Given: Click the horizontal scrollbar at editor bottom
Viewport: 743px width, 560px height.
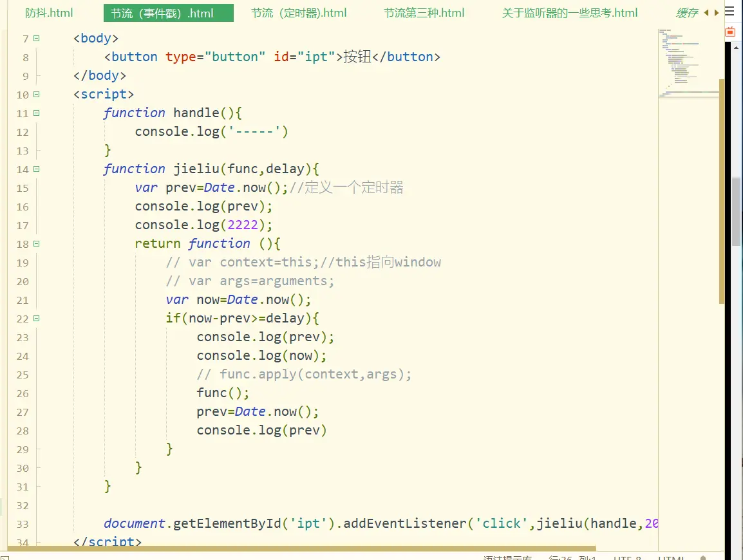Looking at the screenshot, I should (x=301, y=548).
